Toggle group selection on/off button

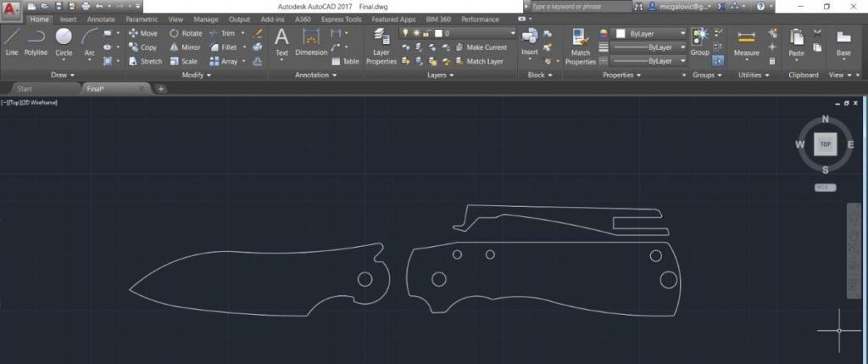tap(718, 61)
